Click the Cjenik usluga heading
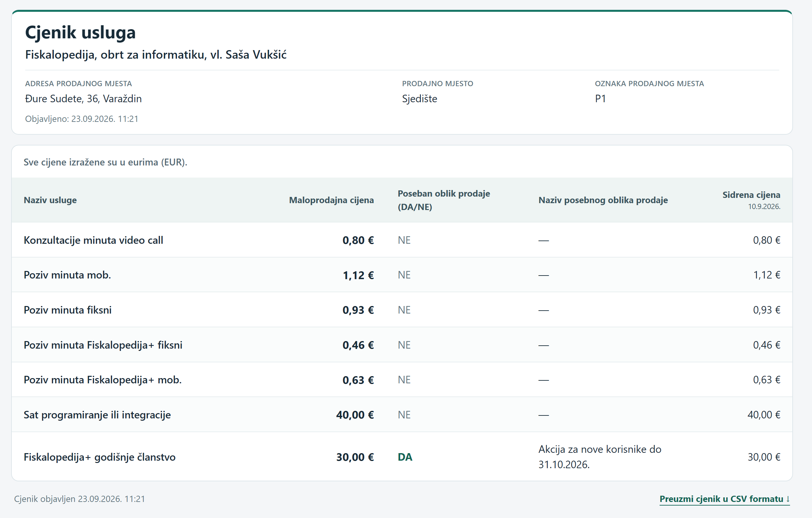This screenshot has height=518, width=812. (x=80, y=32)
